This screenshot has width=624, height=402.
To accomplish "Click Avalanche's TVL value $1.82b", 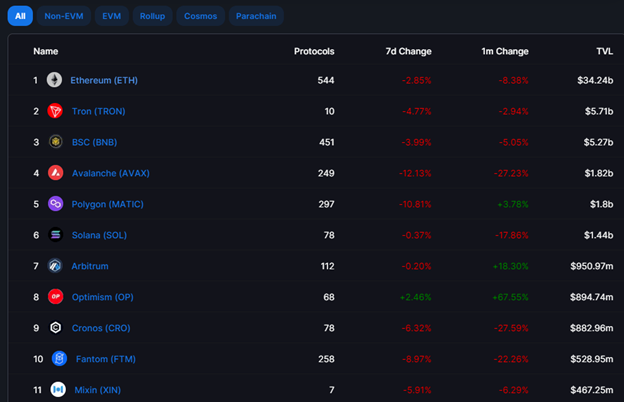I will [x=599, y=173].
